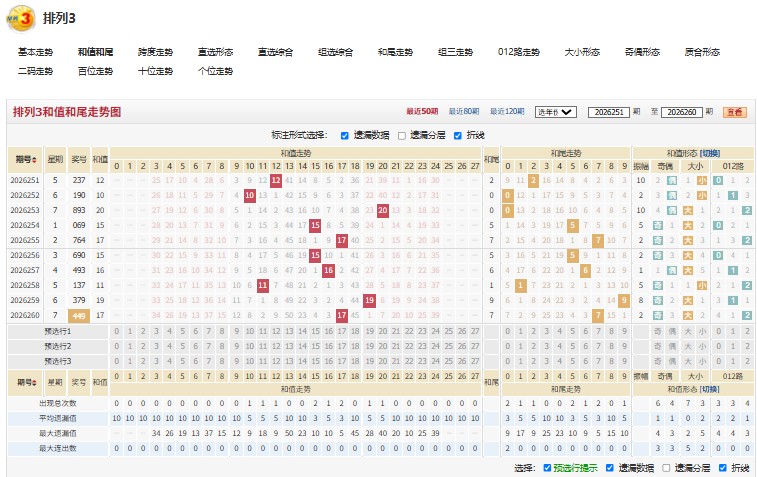Click orange 9 tail marker in row 2026259

coord(624,300)
